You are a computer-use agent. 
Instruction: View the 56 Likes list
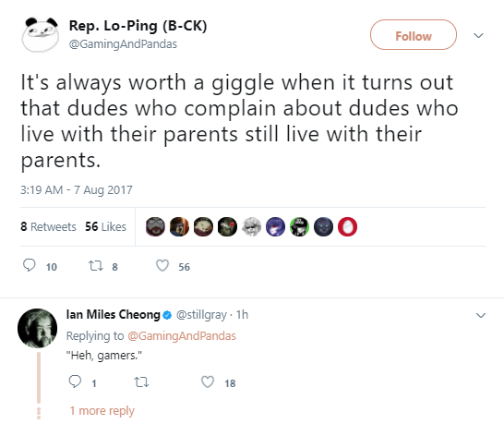coord(105,227)
